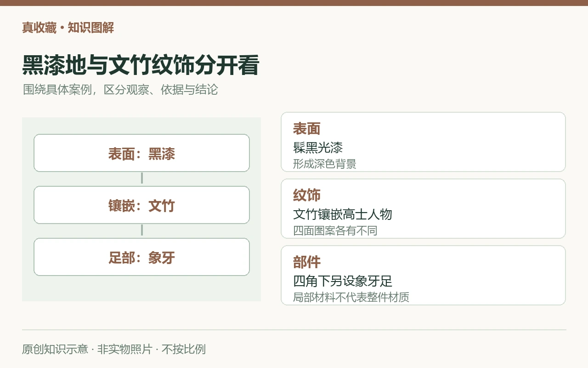This screenshot has height=368, width=588.
Task: Click the 局部材料不代表整件材质 caption
Action: click(351, 297)
